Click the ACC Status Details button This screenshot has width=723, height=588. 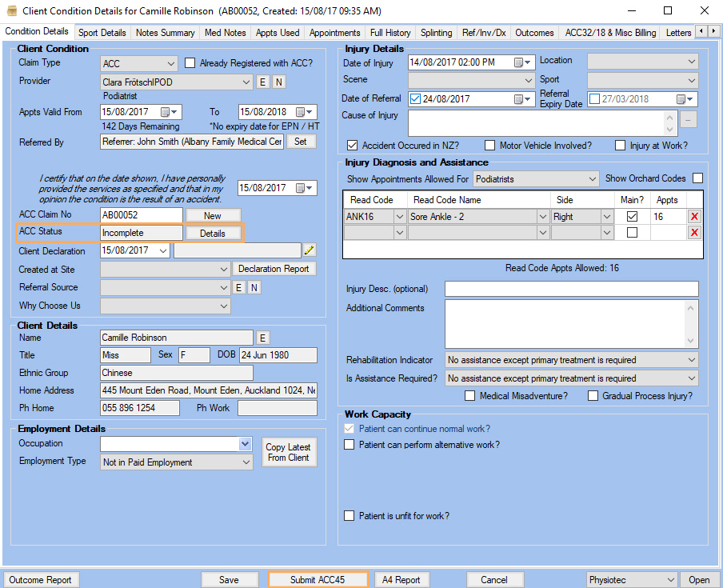click(x=213, y=234)
